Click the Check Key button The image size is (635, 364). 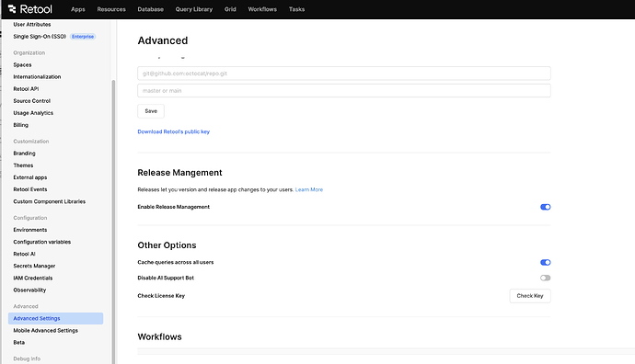pos(530,296)
